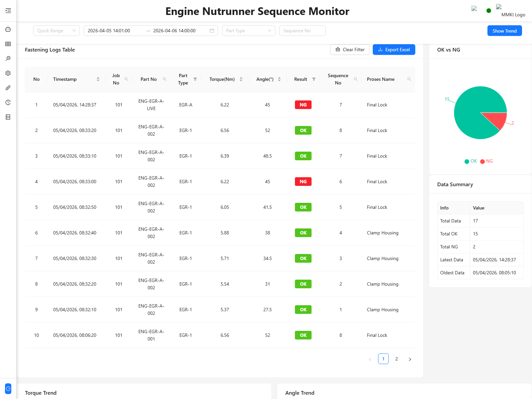Filter the Part Type column

[x=195, y=79]
